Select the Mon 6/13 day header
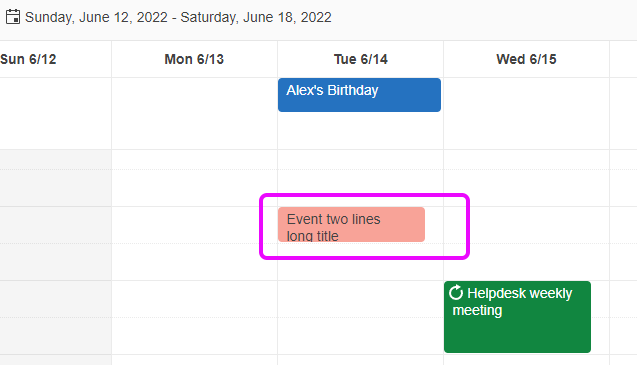The image size is (637, 365). point(194,59)
